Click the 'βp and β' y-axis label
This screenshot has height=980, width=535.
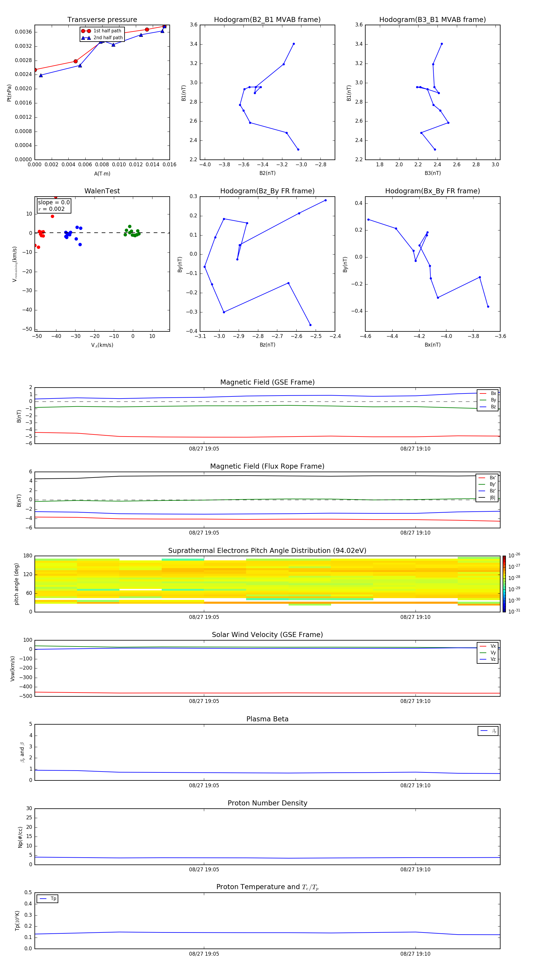(22, 752)
